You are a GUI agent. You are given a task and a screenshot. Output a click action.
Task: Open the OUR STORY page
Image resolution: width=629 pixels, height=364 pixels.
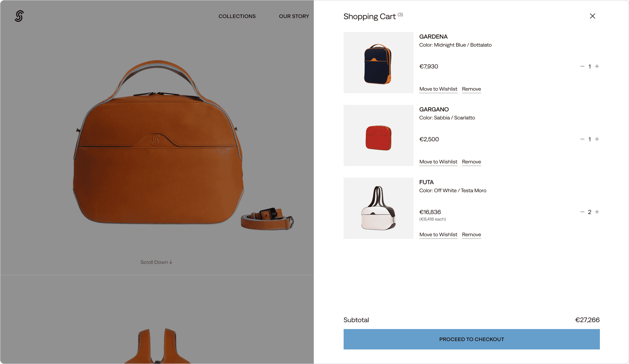tap(294, 16)
